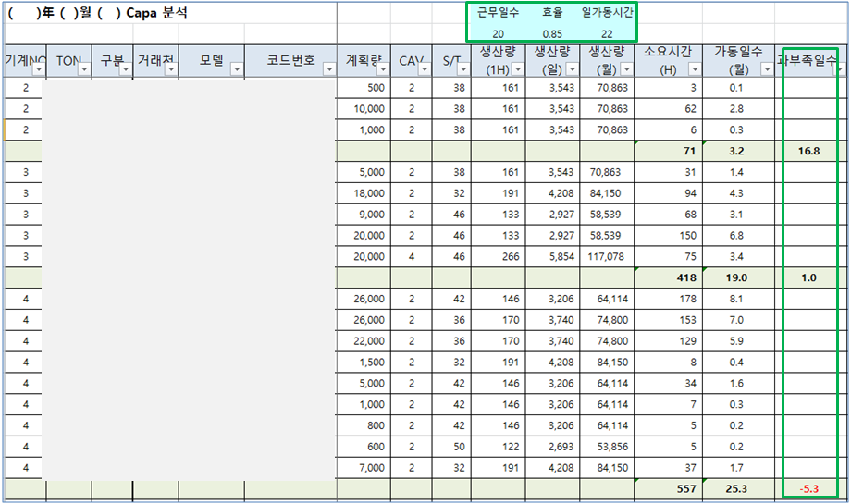This screenshot has height=504, width=851.
Task: Select the 계획량 cell showing 500
Action: [364, 88]
